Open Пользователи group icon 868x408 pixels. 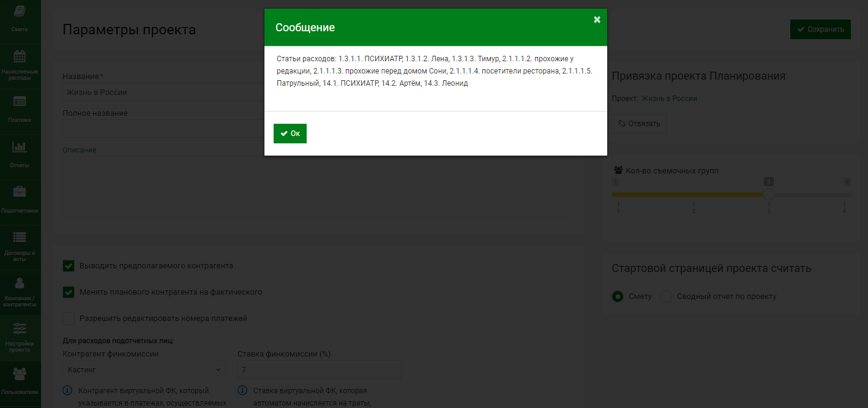pyautogui.click(x=20, y=373)
